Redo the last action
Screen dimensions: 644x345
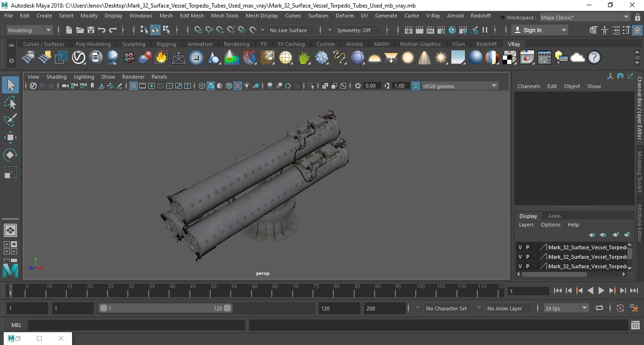(113, 30)
